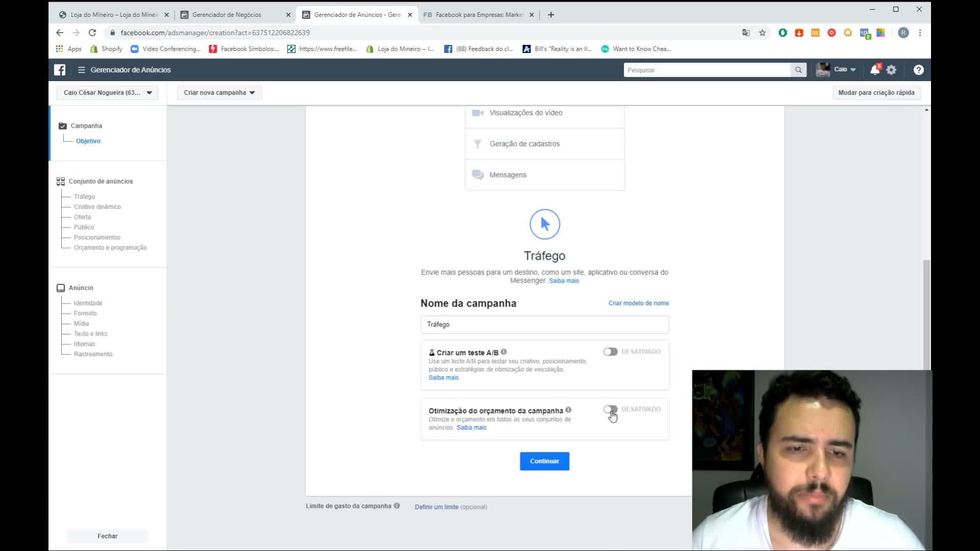Select the Mensagens objective
The width and height of the screenshot is (980, 551).
(x=545, y=175)
